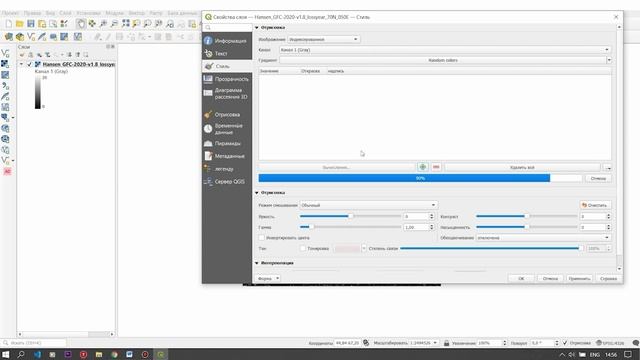Image resolution: width=640 pixels, height=360 pixels.
Task: Click the Windows taskbar search icon
Action: (21, 355)
